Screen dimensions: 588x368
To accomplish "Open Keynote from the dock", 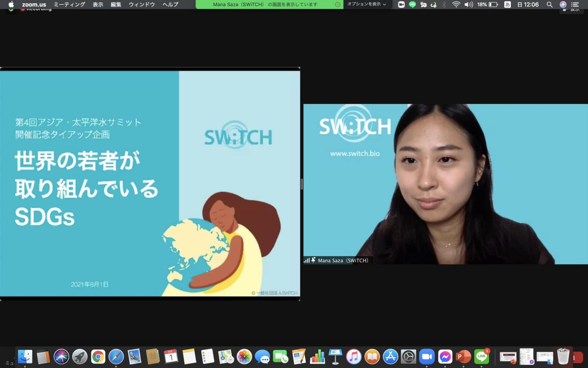I will click(x=335, y=357).
